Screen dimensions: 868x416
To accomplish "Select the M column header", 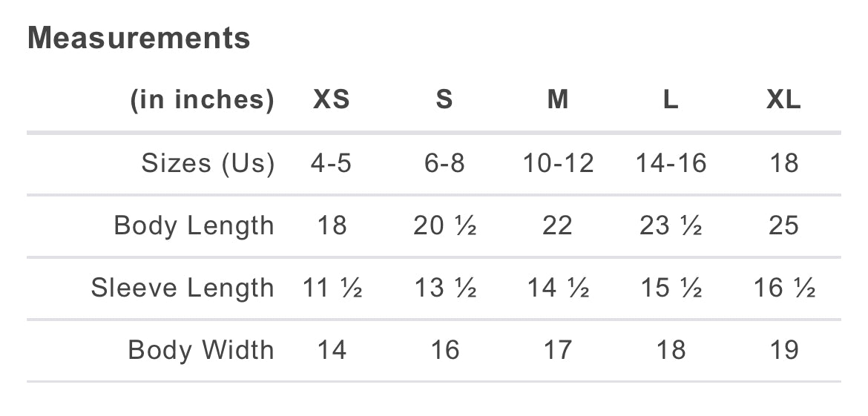I will [558, 99].
